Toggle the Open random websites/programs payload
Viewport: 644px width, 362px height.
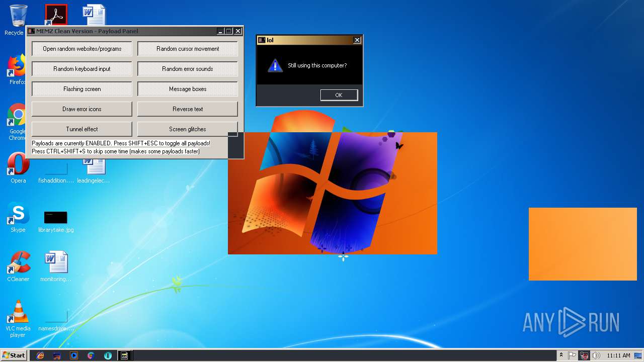click(x=82, y=49)
